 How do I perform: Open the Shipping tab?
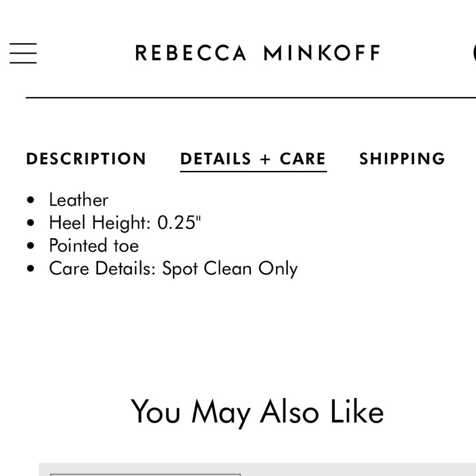point(402,159)
